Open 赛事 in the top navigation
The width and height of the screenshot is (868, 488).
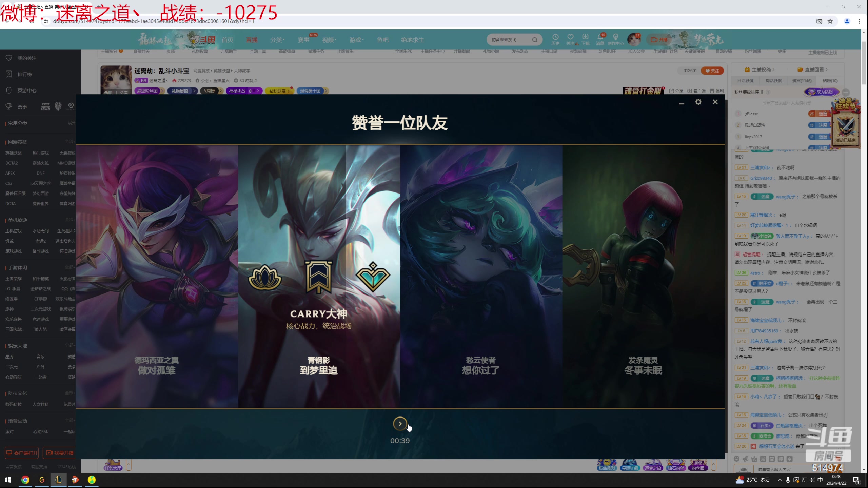click(x=303, y=40)
